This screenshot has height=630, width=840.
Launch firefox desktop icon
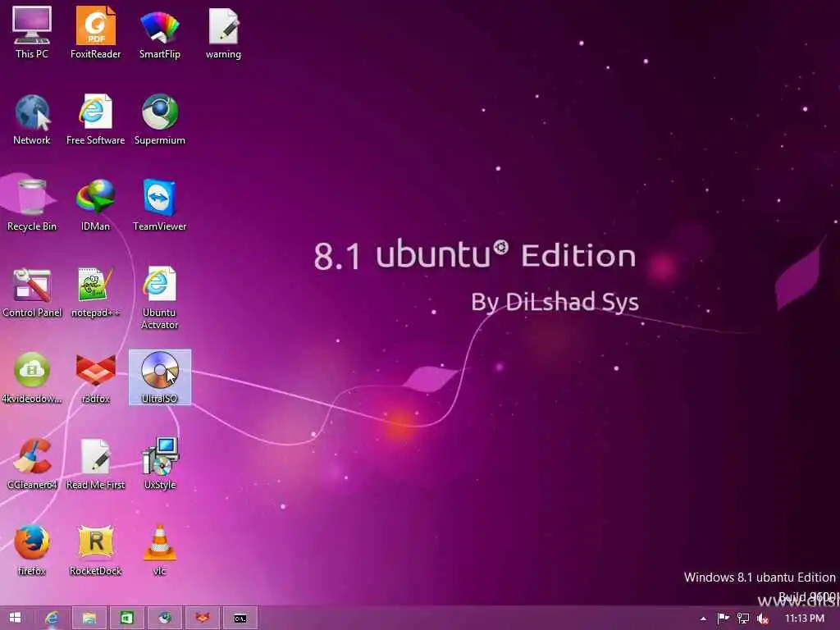(32, 550)
